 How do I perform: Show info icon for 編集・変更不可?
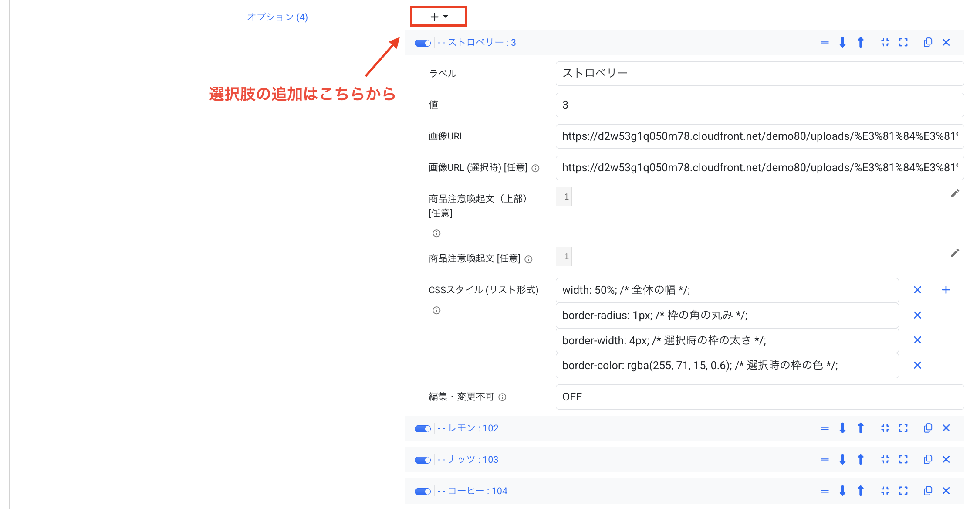pyautogui.click(x=502, y=397)
